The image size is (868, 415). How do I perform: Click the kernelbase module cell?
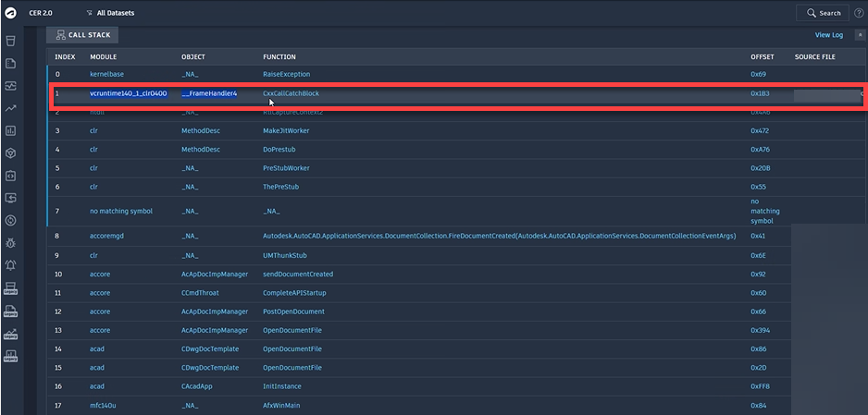[106, 74]
